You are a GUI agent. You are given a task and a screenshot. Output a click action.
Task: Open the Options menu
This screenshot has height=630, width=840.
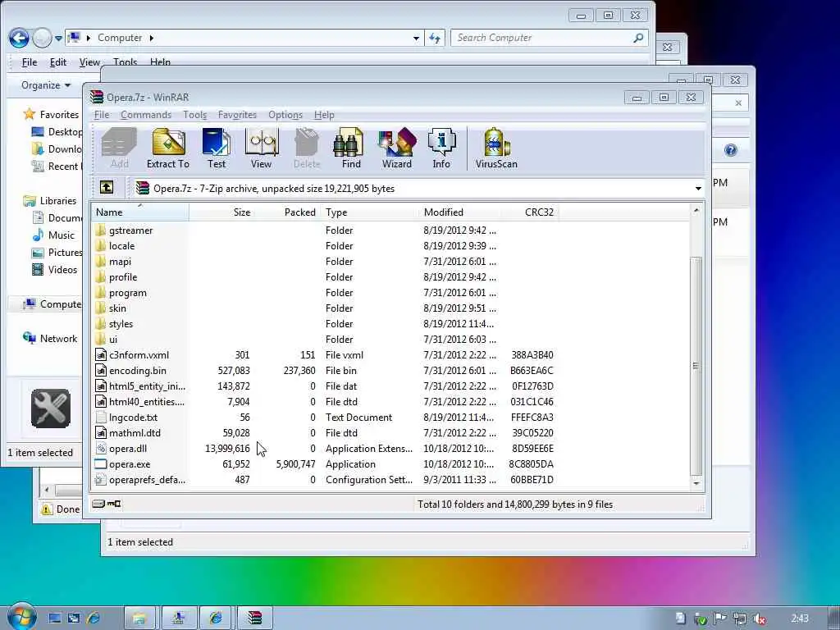click(285, 115)
